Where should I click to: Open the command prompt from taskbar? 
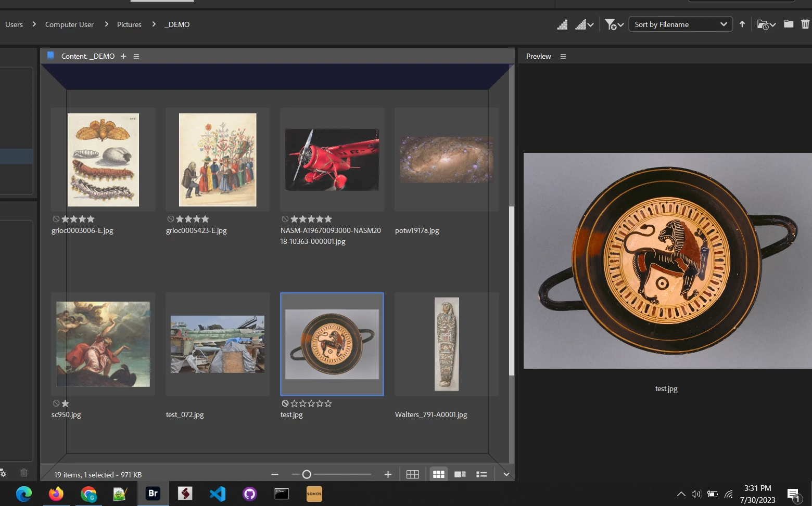[x=282, y=494]
